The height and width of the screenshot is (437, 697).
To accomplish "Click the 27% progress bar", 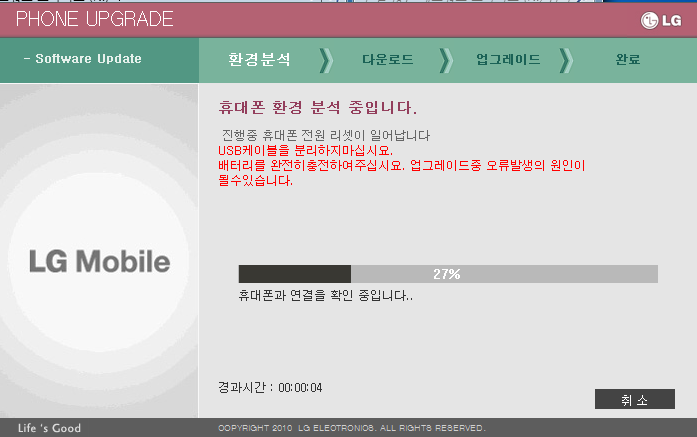I will point(448,274).
